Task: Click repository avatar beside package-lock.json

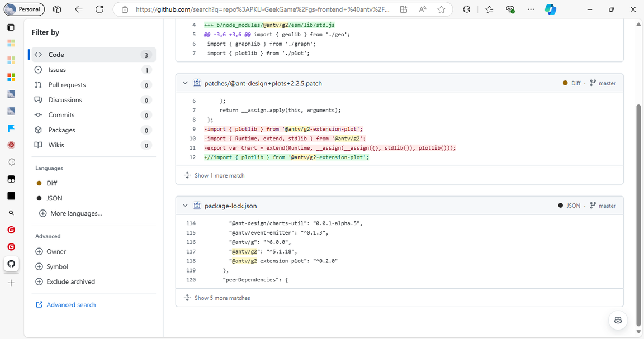Action: coord(197,206)
